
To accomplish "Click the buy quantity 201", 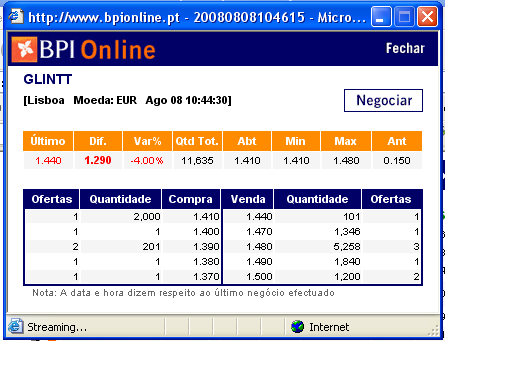I will (x=151, y=247).
